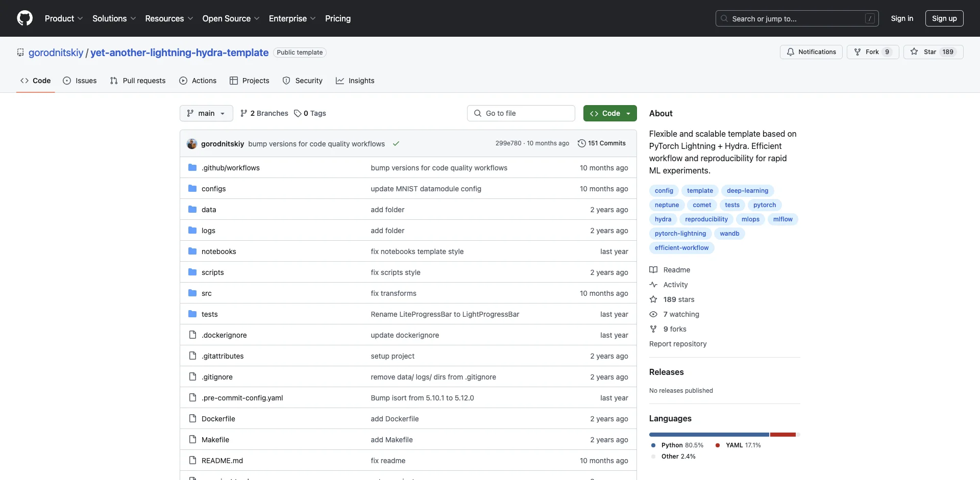Click the green check status icon
This screenshot has width=980, height=480.
(x=396, y=144)
